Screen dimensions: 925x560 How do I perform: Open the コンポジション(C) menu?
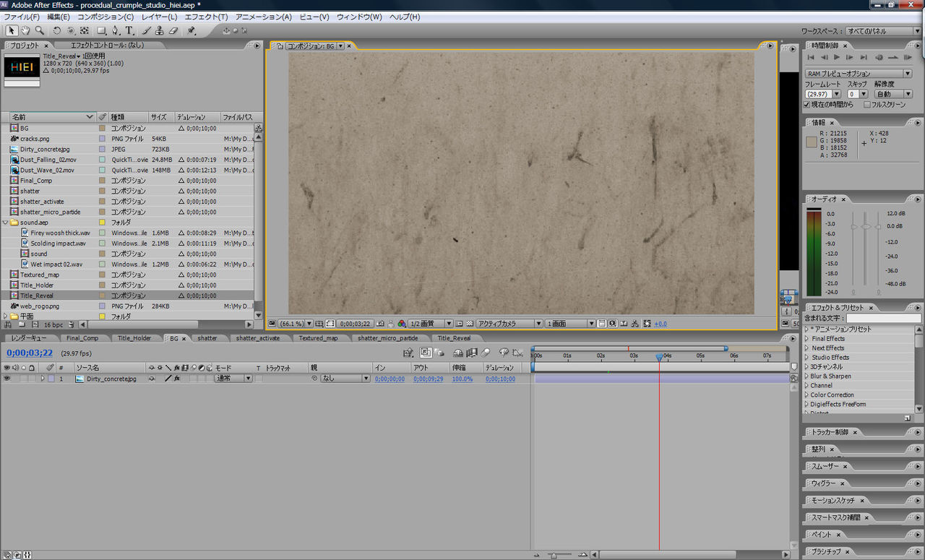tap(106, 17)
